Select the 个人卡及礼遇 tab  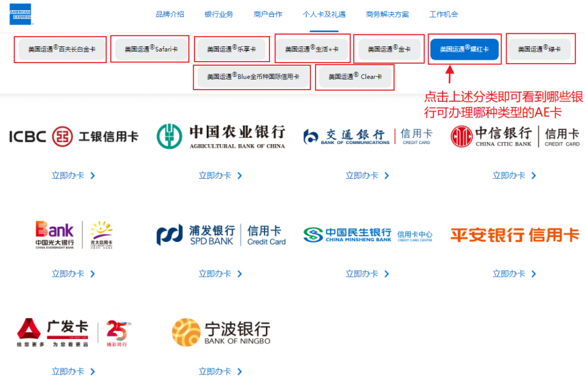[x=324, y=14]
